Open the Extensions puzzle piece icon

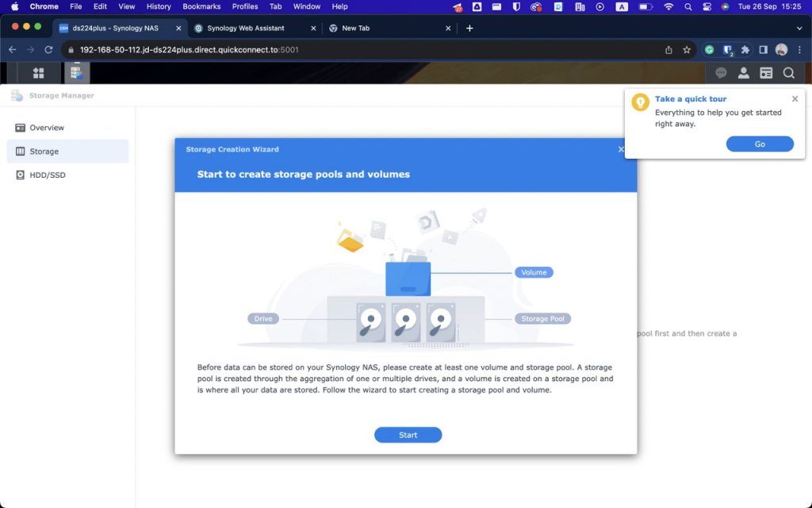pos(745,50)
